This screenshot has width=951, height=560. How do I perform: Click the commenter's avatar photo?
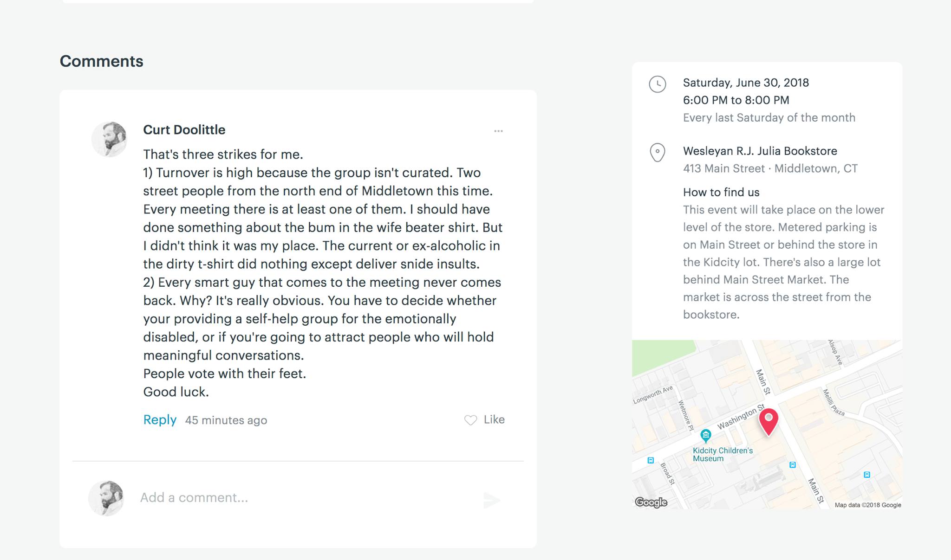pyautogui.click(x=110, y=139)
